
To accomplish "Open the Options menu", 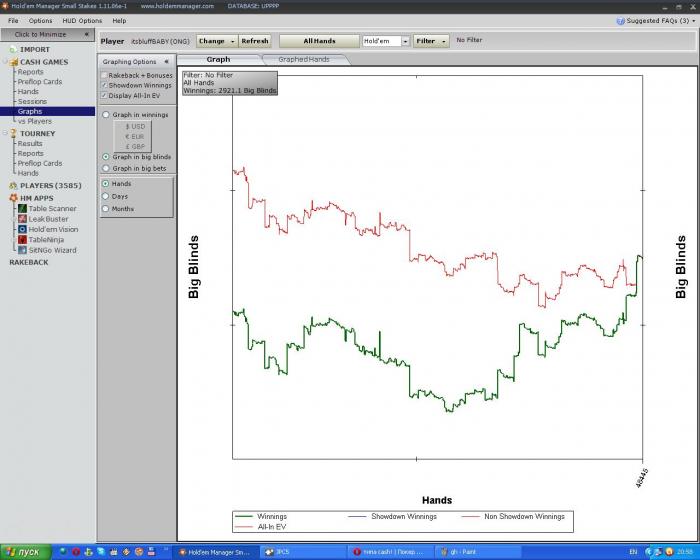I will [40, 21].
